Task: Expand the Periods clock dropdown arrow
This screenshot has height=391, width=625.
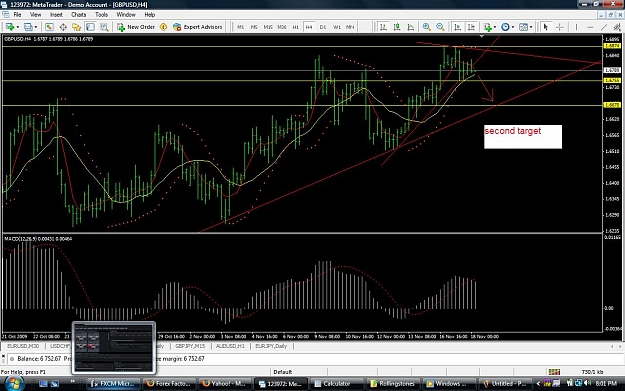Action: pos(513,27)
